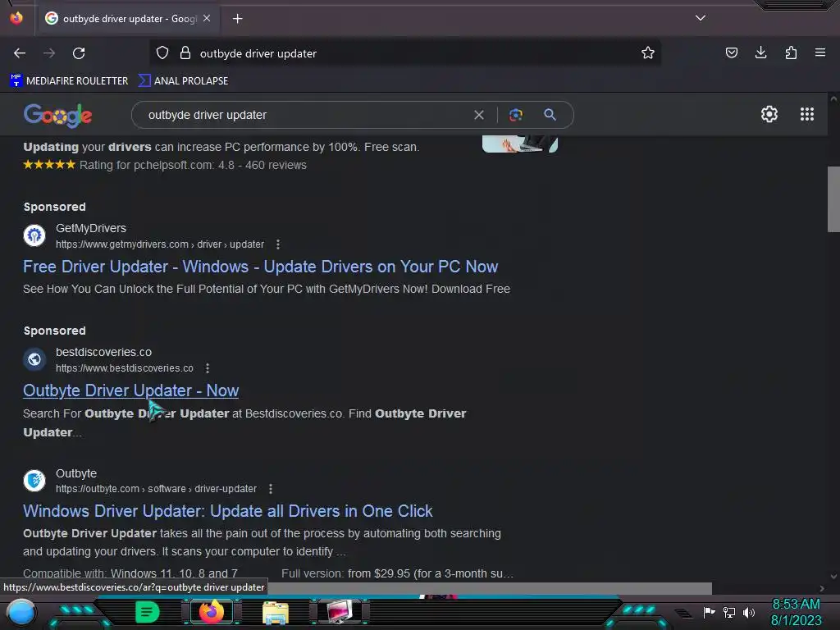Open the list all tabs chevron
Image resolution: width=840 pixels, height=630 pixels.
pyautogui.click(x=701, y=18)
